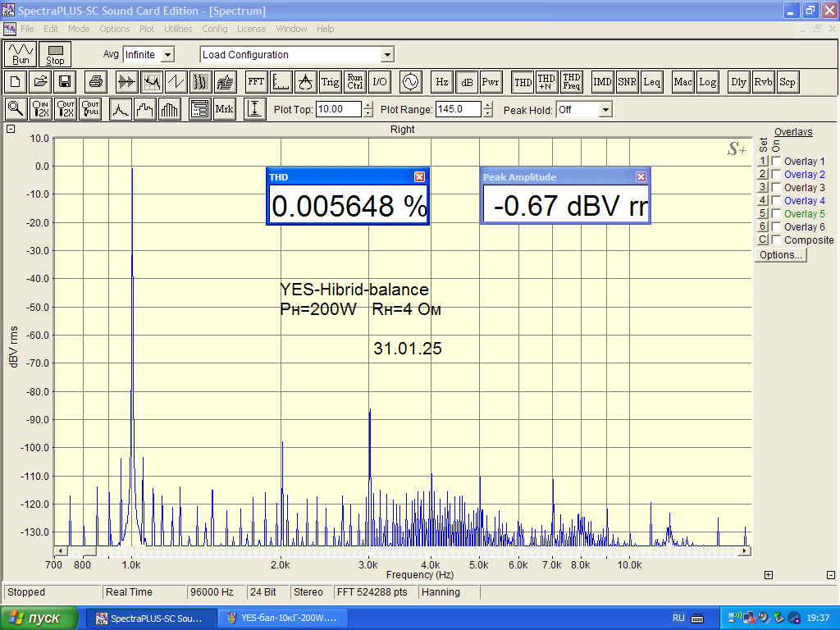
Task: Select the magnifier zoom tool
Action: pos(16,109)
